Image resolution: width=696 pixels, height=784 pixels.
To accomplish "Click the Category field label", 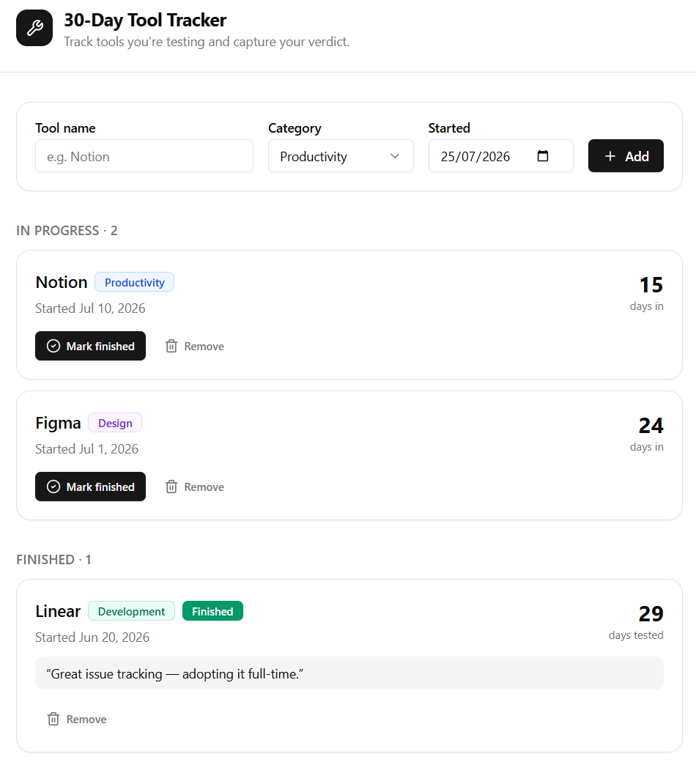I will (295, 128).
